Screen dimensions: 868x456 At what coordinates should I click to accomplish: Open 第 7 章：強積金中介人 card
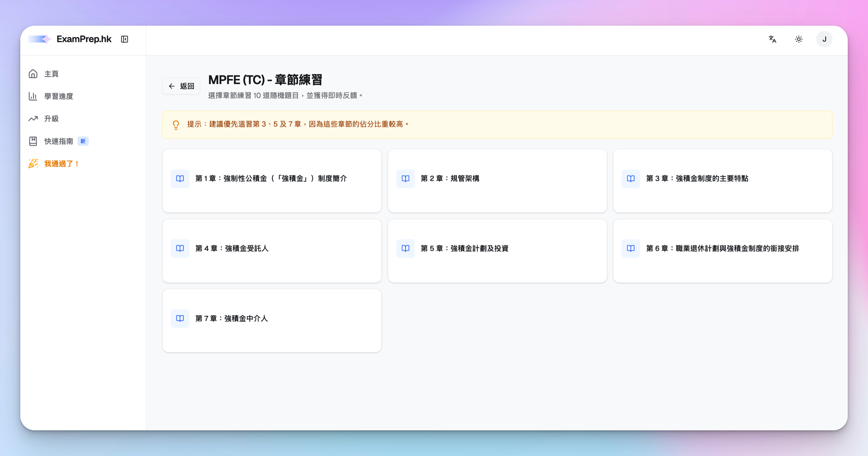tap(272, 321)
